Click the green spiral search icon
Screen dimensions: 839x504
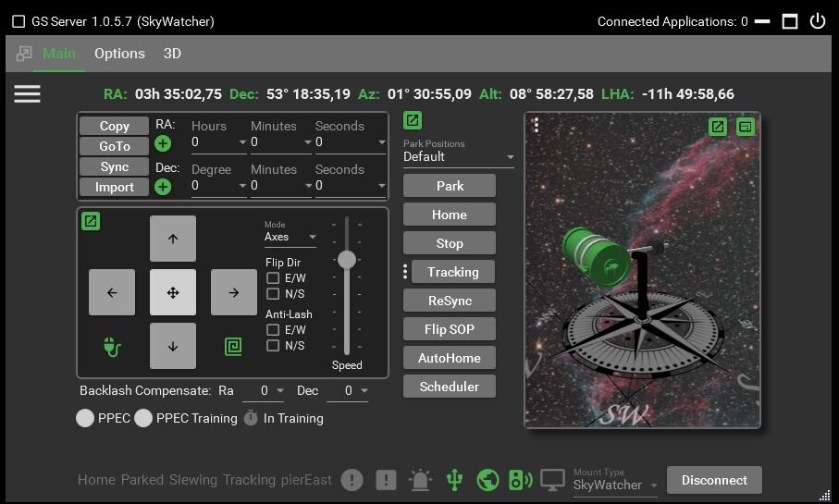233,347
